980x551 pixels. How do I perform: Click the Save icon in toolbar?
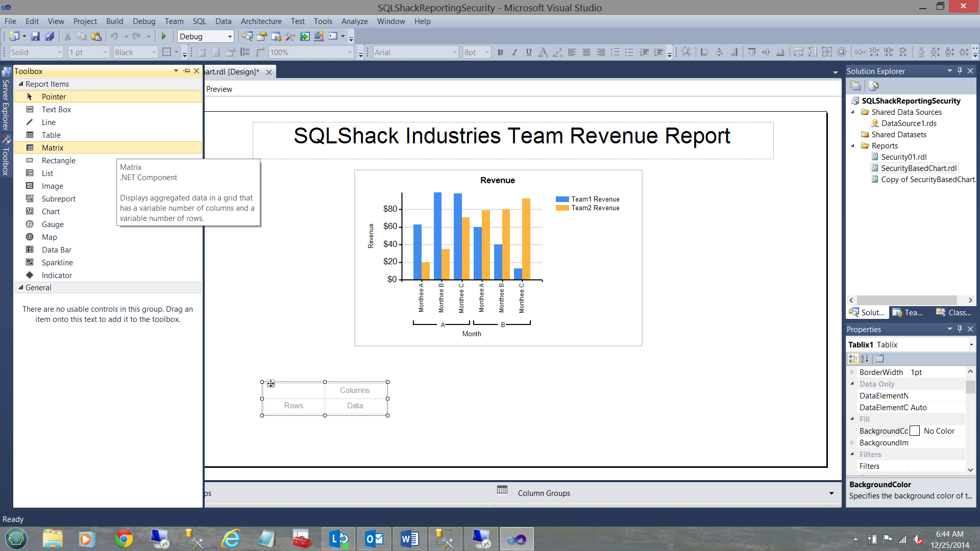35,36
